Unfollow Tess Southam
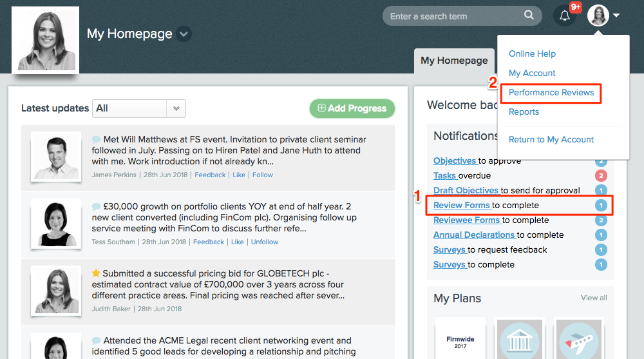 265,242
